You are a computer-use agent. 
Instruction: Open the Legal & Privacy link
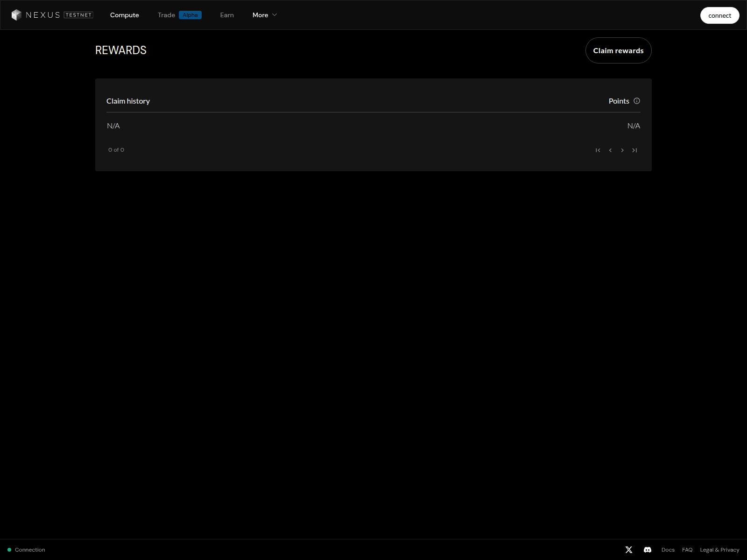pos(719,550)
